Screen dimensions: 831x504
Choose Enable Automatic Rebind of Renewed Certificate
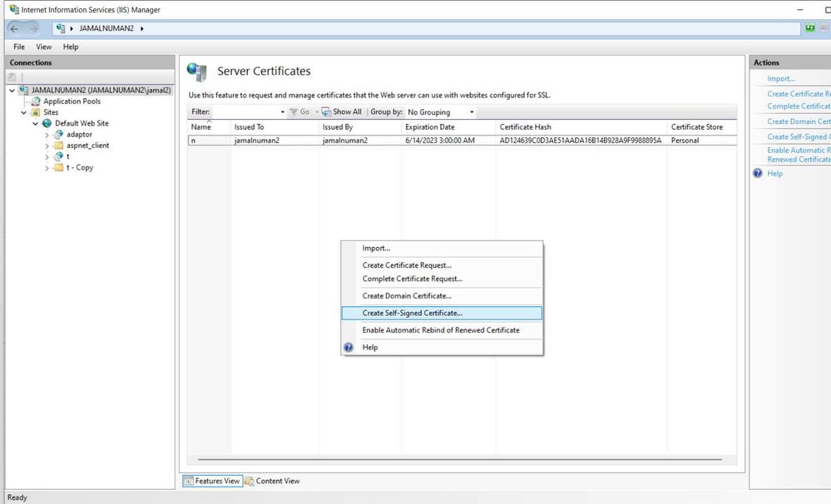pyautogui.click(x=443, y=330)
